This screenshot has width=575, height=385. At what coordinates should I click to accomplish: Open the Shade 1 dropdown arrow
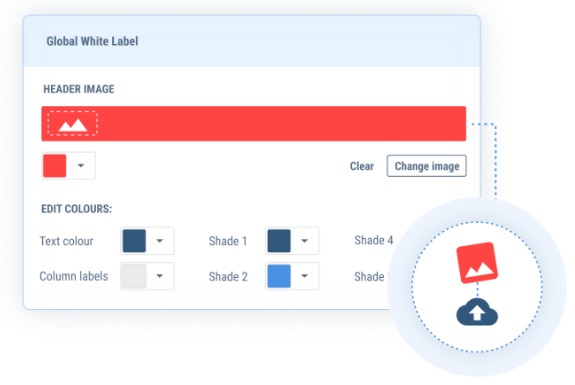(x=304, y=241)
